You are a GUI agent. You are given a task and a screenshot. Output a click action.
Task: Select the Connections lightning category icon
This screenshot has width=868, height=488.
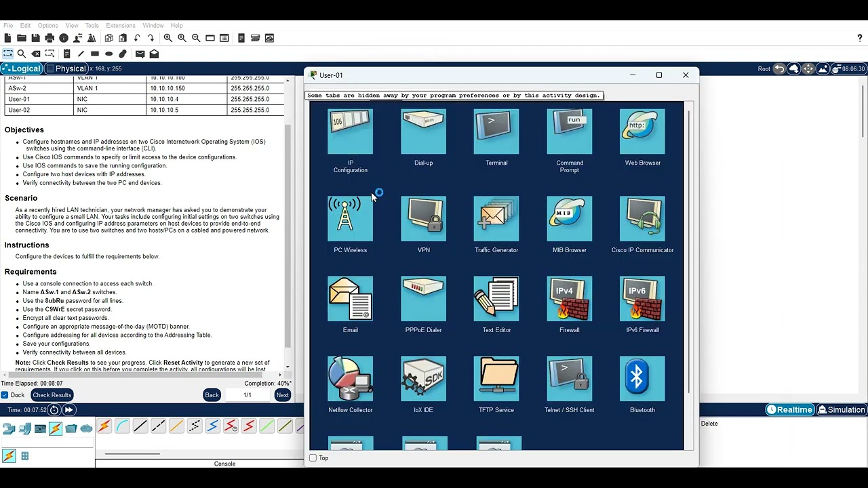pos(56,428)
